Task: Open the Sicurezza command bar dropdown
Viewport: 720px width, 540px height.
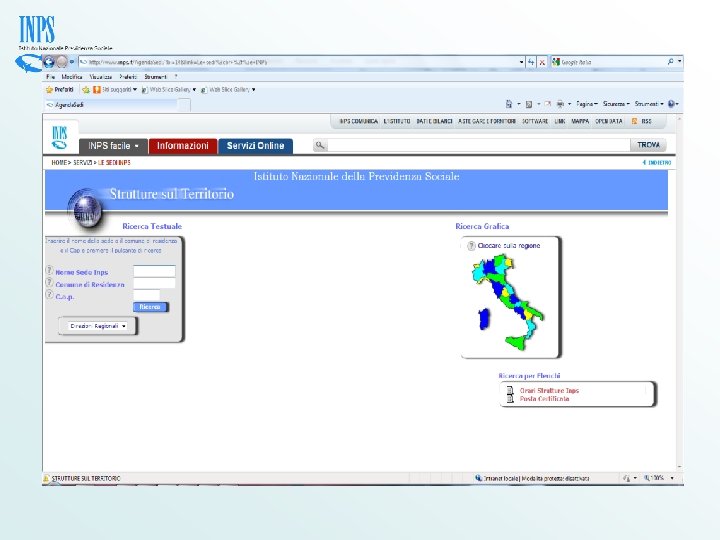Action: click(616, 104)
